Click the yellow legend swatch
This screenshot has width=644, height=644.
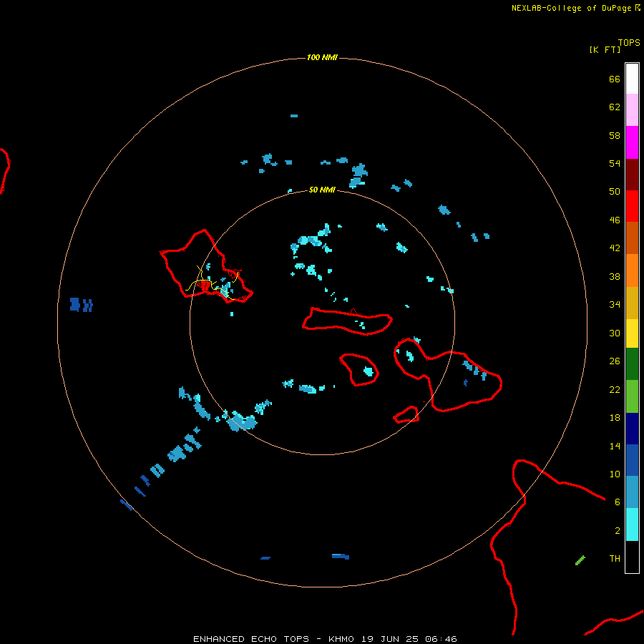click(x=632, y=333)
